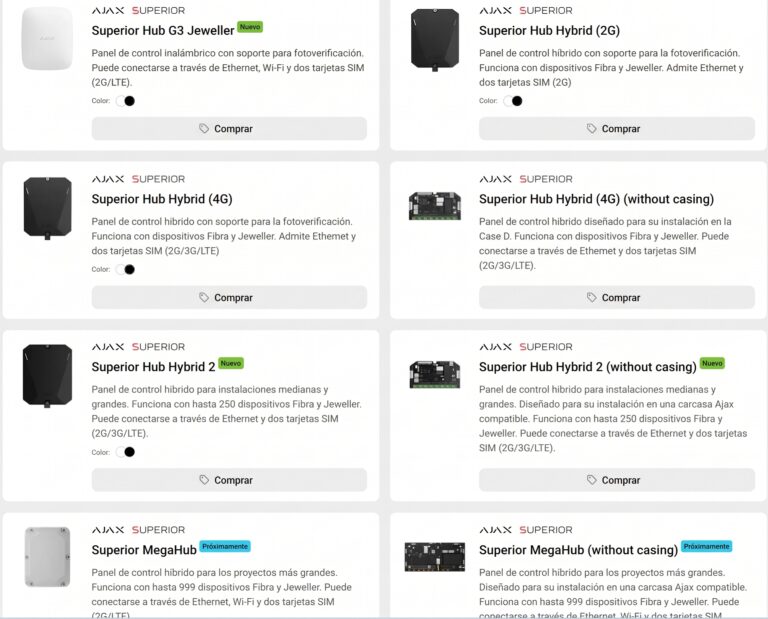Pick black color for Superior Hub Hybrid (2G)
The height and width of the screenshot is (619, 768).
(517, 101)
